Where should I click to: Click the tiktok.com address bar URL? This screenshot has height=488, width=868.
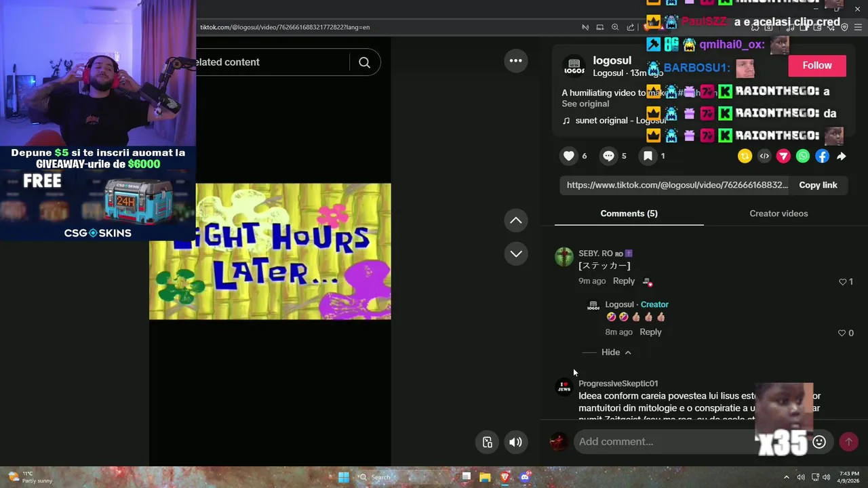coord(285,27)
